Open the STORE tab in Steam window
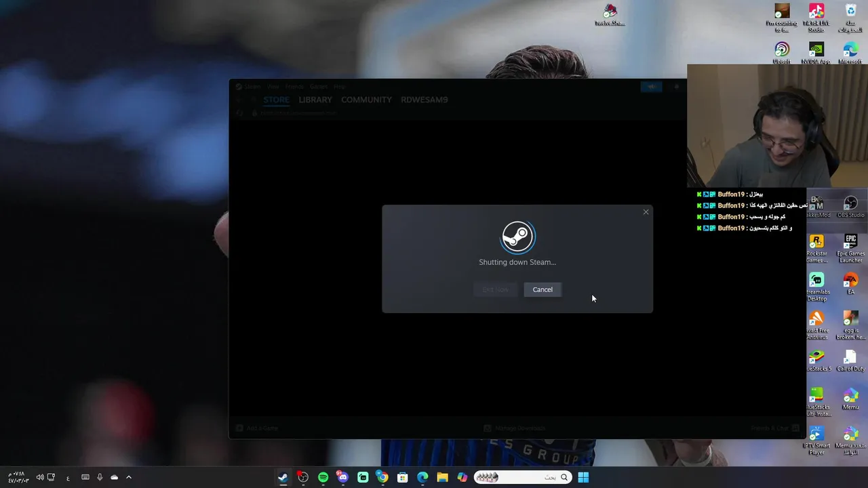868x488 pixels. [276, 100]
